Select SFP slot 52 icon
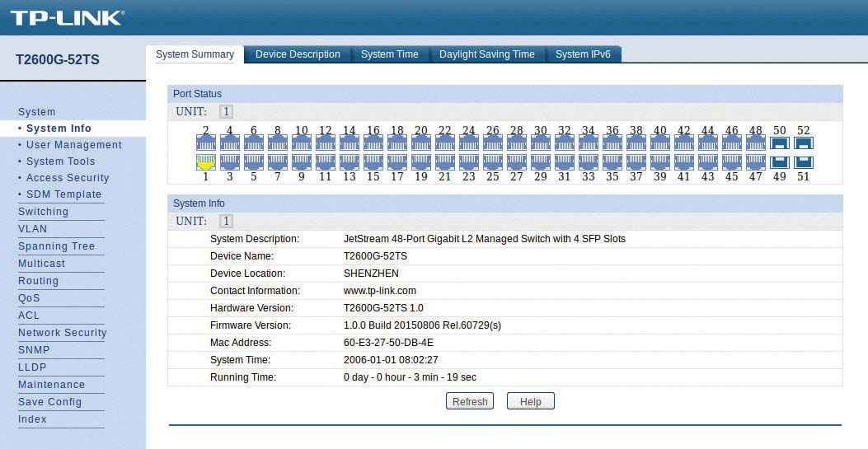This screenshot has height=449, width=868. 803,143
